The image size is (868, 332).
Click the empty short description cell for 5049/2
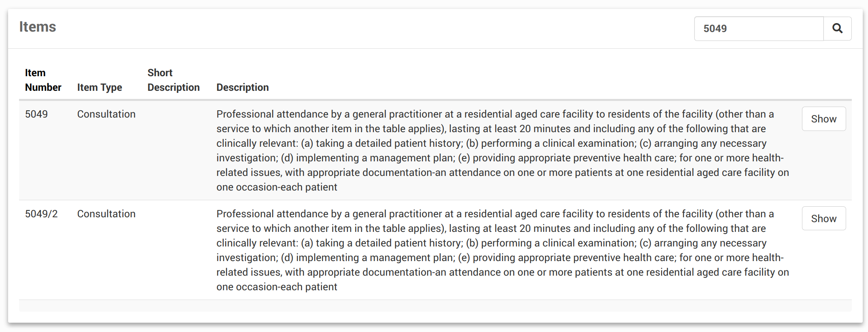pos(176,250)
